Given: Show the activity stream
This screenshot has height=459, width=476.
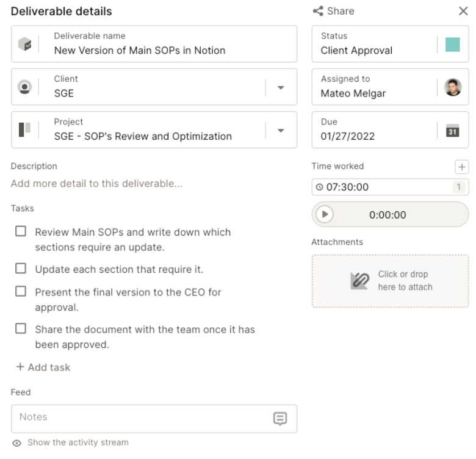Looking at the screenshot, I should click(77, 443).
